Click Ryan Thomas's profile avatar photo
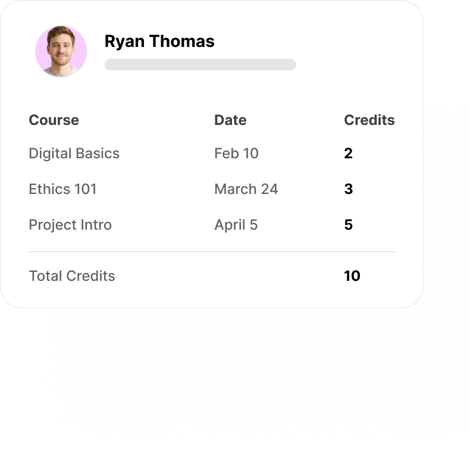This screenshot has height=476, width=470. (x=61, y=51)
